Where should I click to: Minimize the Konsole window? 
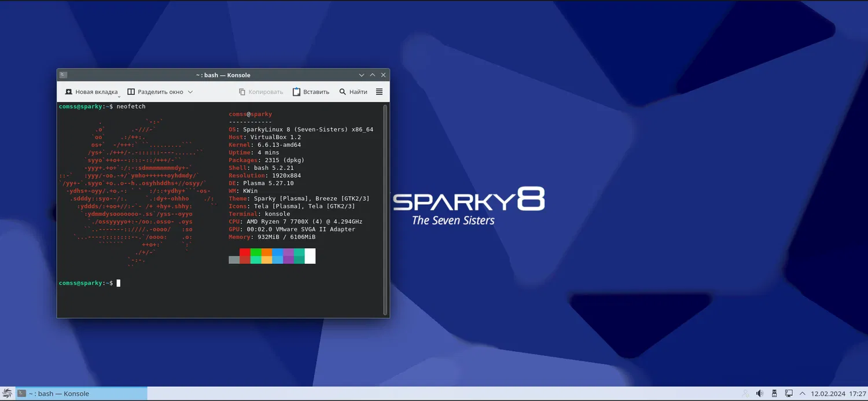362,75
